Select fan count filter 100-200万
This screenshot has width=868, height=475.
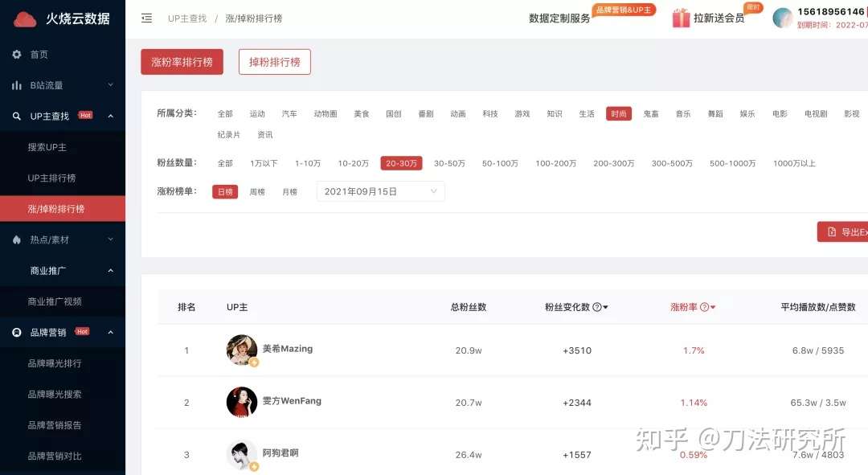(556, 163)
